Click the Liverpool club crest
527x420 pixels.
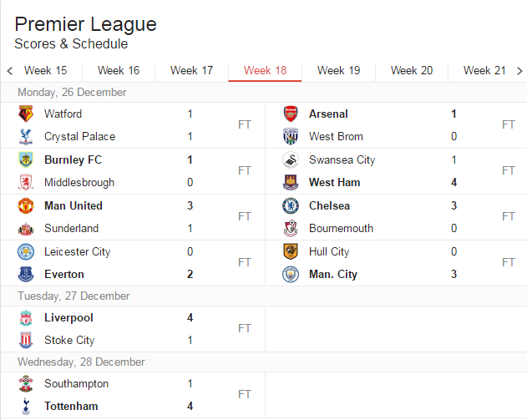27,318
